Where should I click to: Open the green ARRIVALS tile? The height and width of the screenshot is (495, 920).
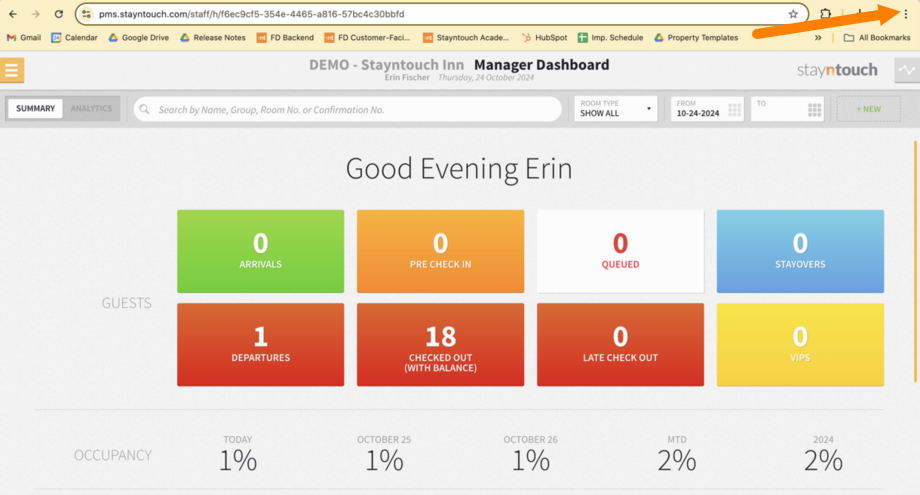click(x=261, y=251)
